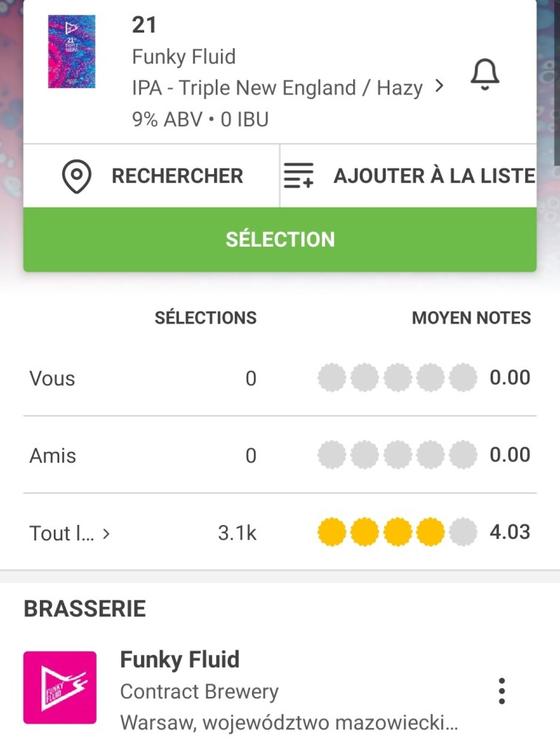
Task: Tap the notification bell icon
Action: 485,75
